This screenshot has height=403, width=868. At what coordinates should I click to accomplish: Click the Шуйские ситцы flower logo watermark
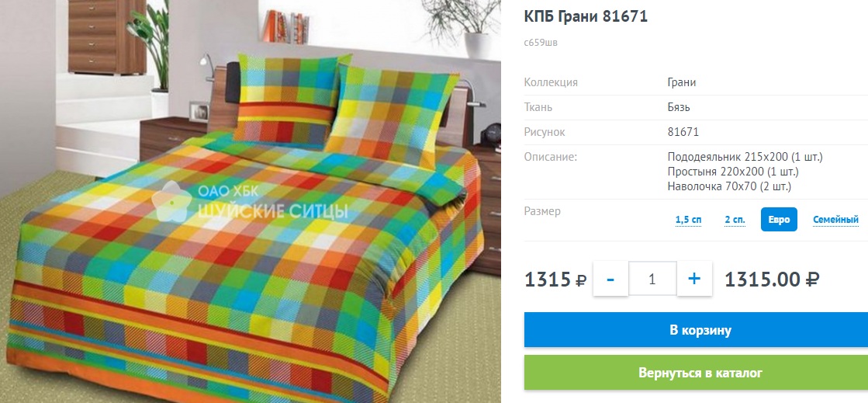pyautogui.click(x=172, y=202)
